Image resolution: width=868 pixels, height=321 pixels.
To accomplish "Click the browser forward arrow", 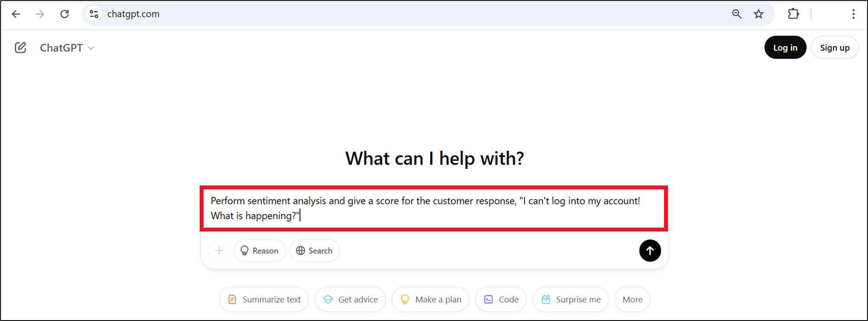I will click(40, 14).
